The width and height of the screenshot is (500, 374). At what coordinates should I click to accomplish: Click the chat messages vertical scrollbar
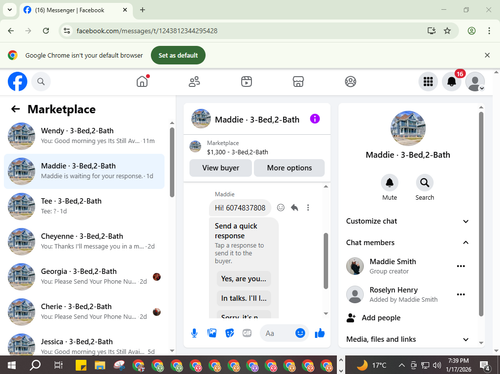(326, 261)
